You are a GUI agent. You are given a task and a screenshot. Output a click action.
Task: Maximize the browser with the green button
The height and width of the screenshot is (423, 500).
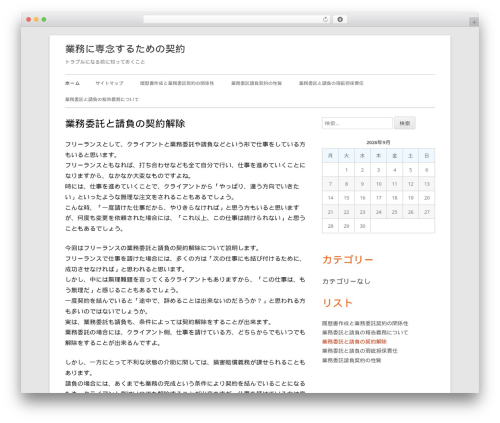tap(44, 20)
